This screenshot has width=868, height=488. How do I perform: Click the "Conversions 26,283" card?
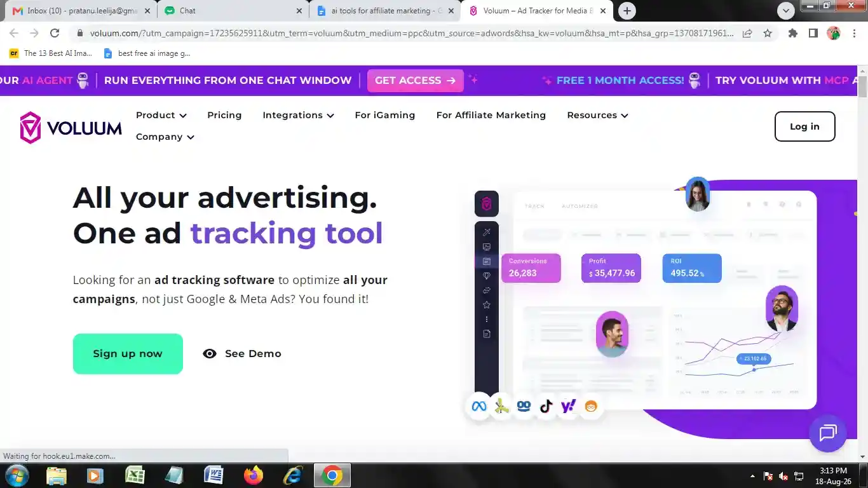pos(531,268)
